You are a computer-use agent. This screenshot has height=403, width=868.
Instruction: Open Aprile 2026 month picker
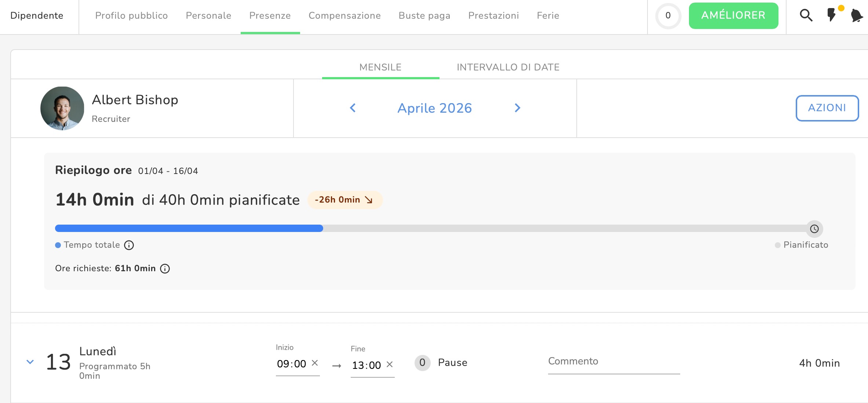click(x=434, y=108)
